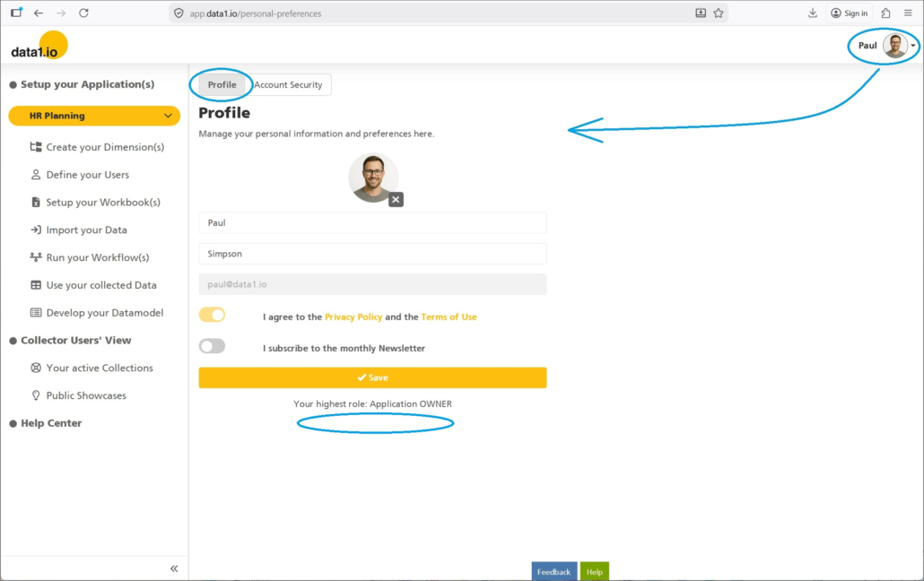Save the profile changes
924x581 pixels.
pos(372,377)
